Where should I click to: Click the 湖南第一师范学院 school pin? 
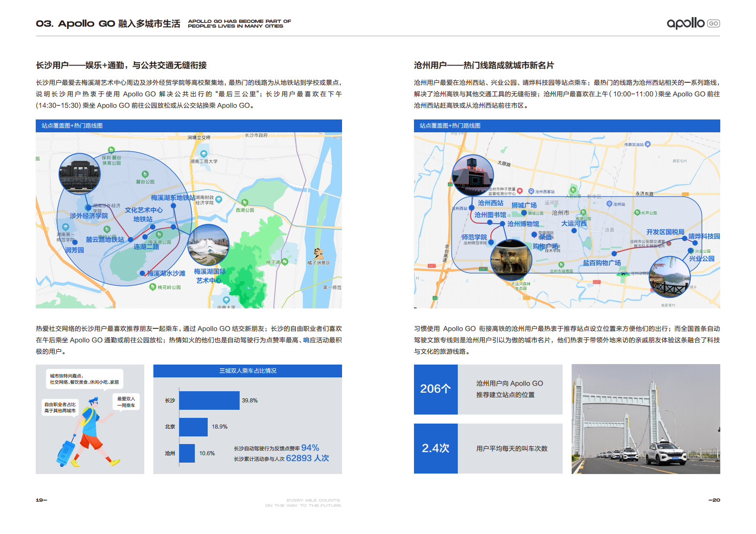65,227
